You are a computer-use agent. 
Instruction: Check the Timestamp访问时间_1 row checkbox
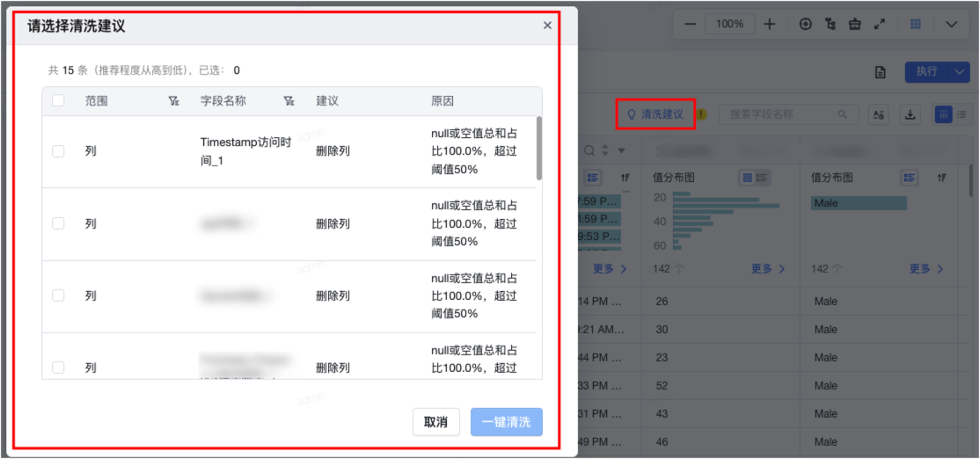click(x=58, y=151)
